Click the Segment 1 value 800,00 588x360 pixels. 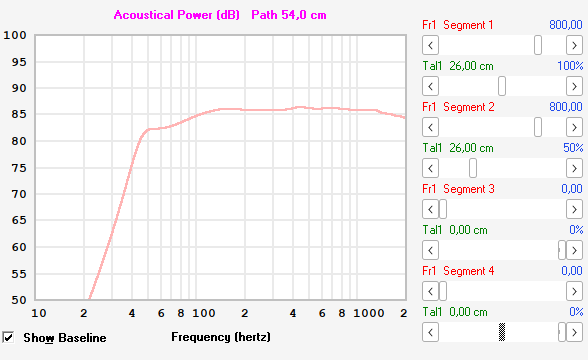pos(566,25)
